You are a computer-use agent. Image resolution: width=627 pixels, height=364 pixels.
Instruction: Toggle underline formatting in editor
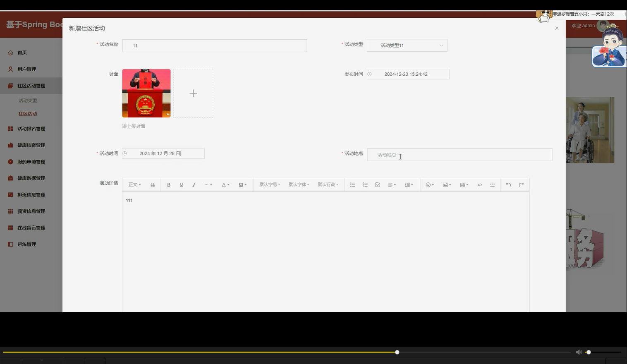pos(181,185)
